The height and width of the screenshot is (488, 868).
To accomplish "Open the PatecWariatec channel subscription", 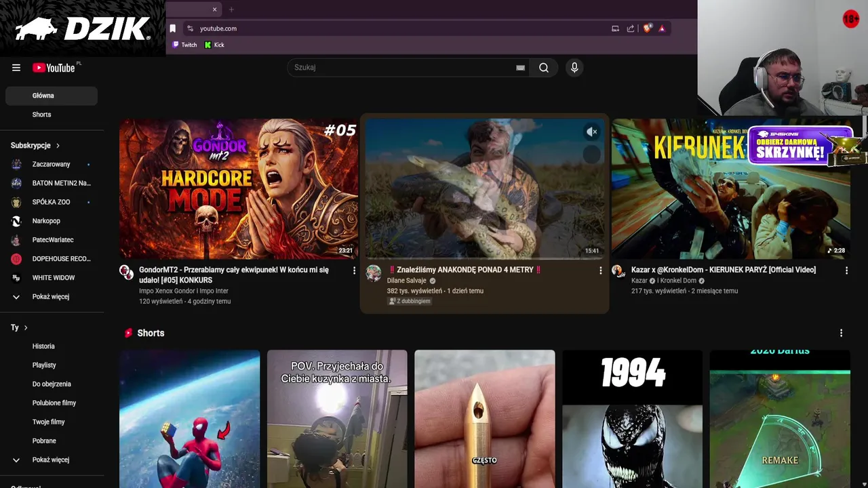I will pyautogui.click(x=52, y=240).
